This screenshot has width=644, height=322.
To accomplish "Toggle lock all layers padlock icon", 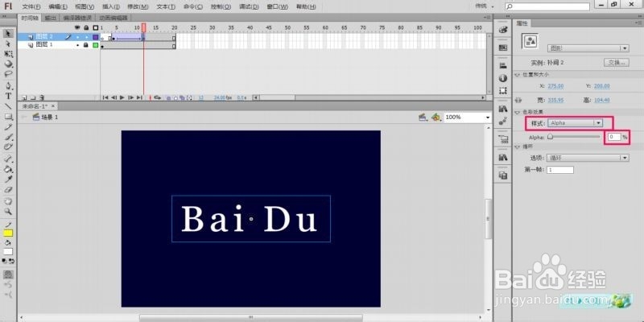I will point(86,27).
